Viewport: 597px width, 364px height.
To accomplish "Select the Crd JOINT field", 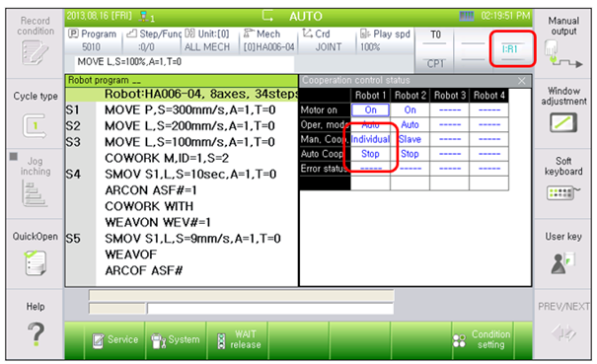I will (x=328, y=40).
